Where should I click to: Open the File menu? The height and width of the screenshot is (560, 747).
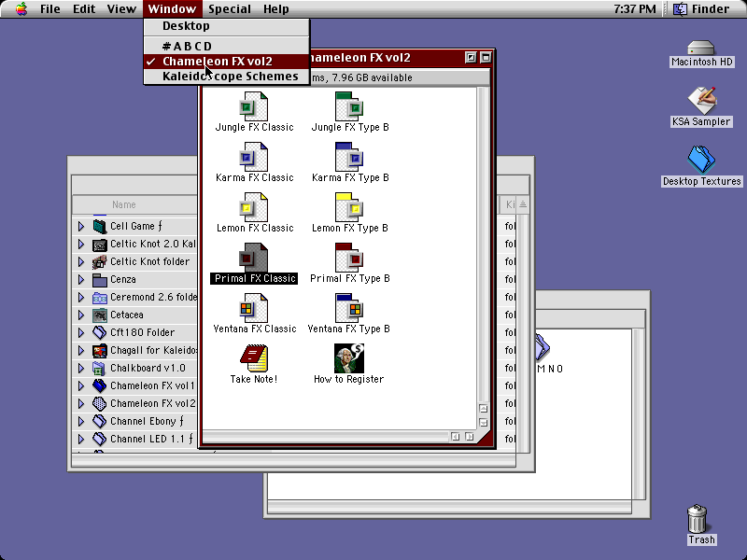(x=50, y=9)
